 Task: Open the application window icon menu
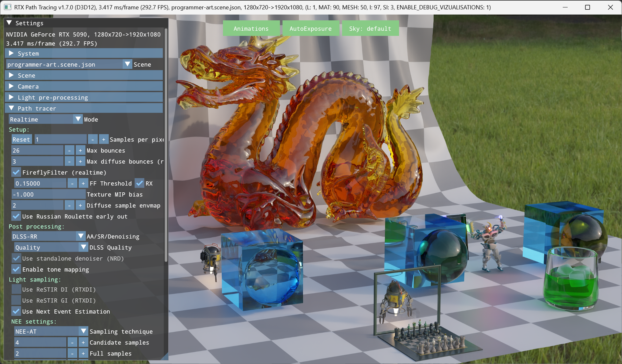tap(8, 7)
